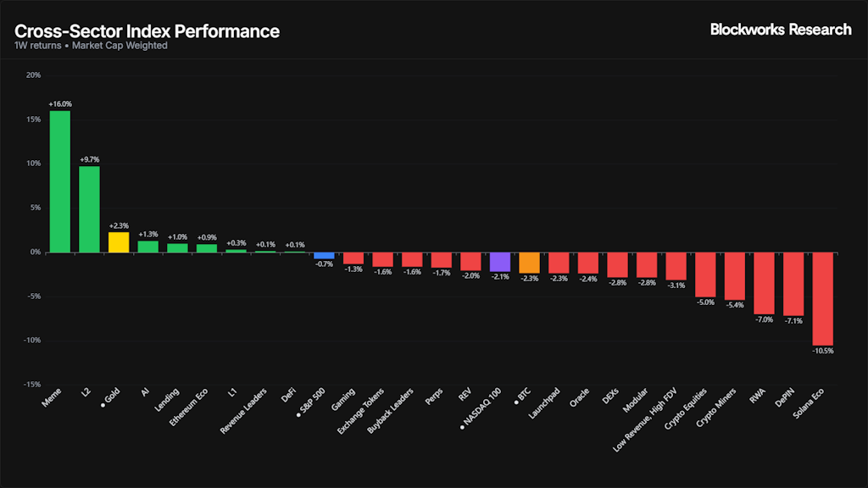
Task: Click the 1W returns subtitle text
Action: (36, 46)
